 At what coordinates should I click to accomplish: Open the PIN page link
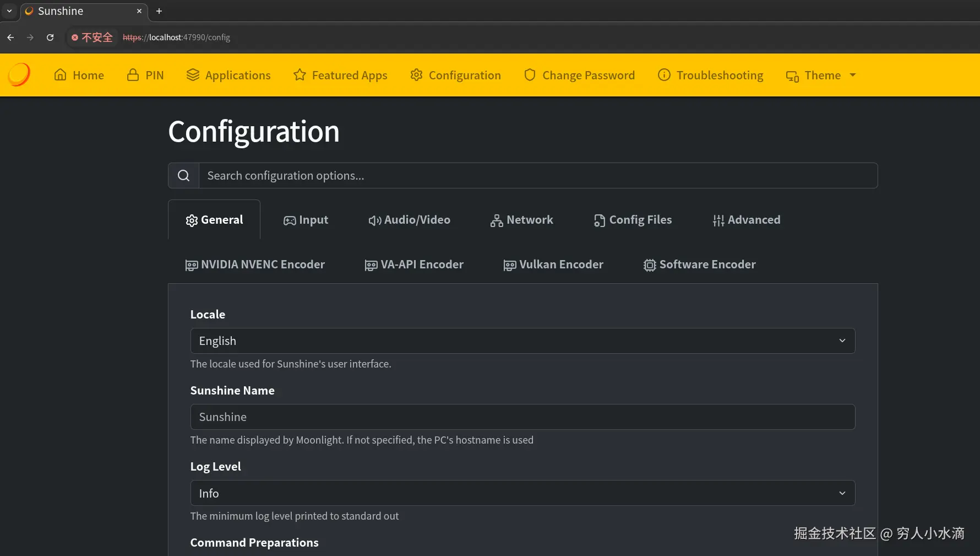145,75
